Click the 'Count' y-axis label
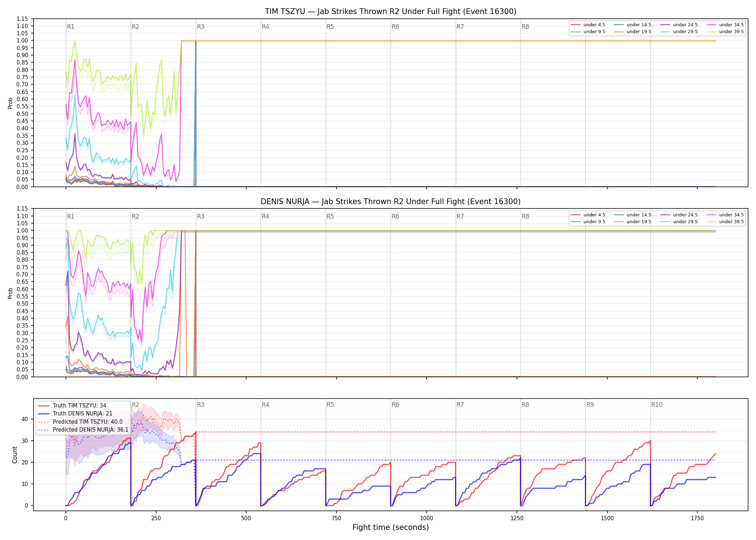Screen dimensions: 756x540 15,455
